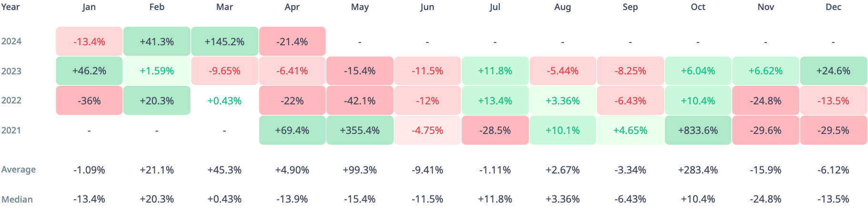
Task: Click the May 2022 -42.1% cell
Action: pos(360,101)
